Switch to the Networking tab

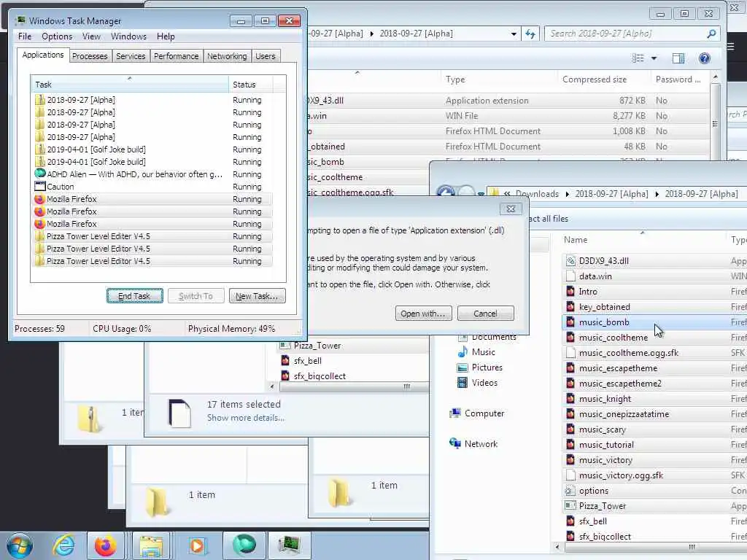click(227, 56)
